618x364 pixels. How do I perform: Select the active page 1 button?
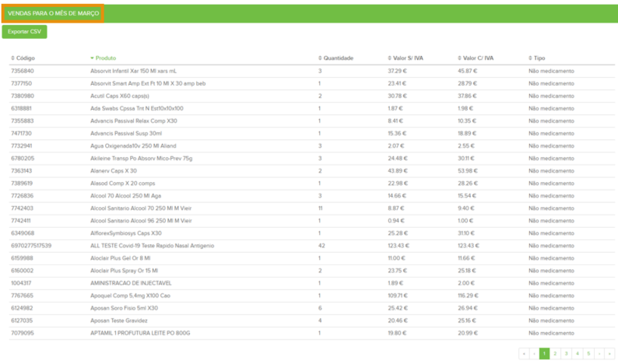tap(544, 354)
